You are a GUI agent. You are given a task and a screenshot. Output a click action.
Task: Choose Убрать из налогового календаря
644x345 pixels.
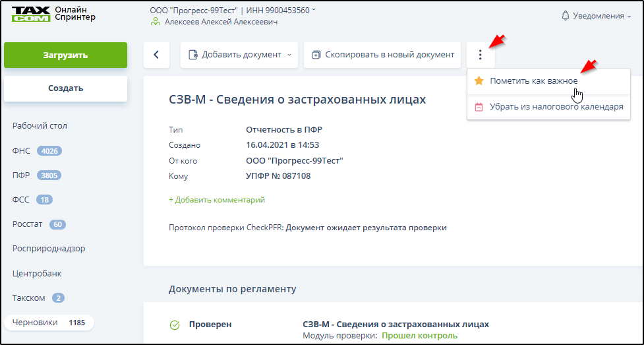click(x=556, y=107)
